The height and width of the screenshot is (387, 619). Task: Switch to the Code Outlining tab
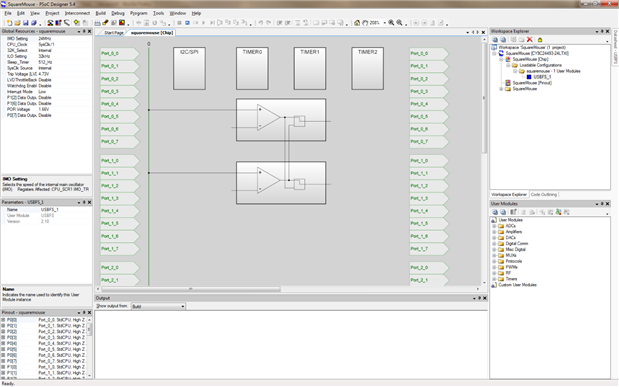(x=544, y=195)
